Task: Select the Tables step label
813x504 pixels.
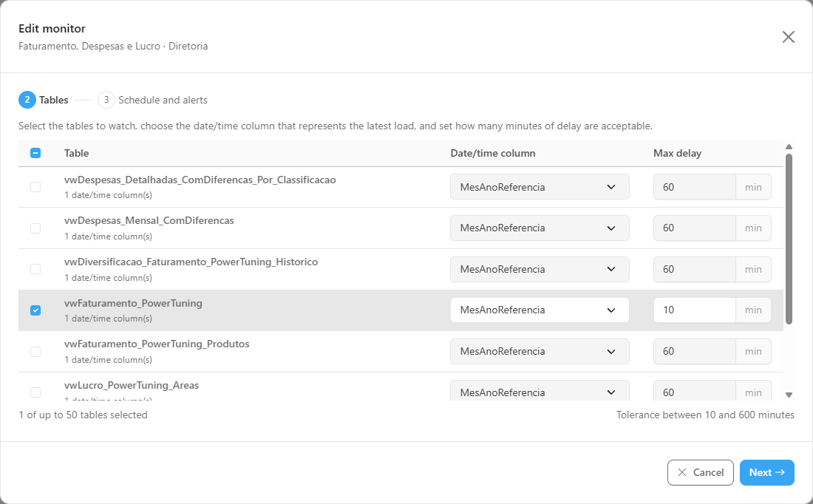Action: [x=54, y=100]
